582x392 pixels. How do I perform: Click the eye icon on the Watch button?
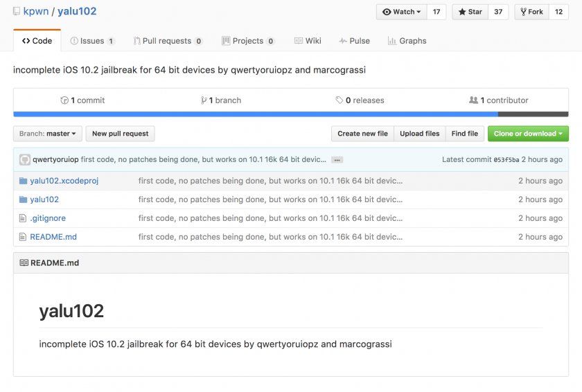387,12
